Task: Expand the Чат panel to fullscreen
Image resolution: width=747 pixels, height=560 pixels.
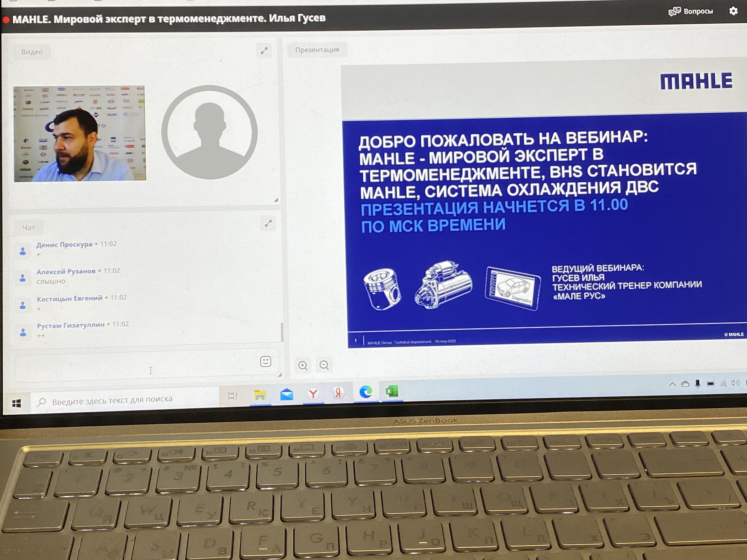Action: point(268,224)
